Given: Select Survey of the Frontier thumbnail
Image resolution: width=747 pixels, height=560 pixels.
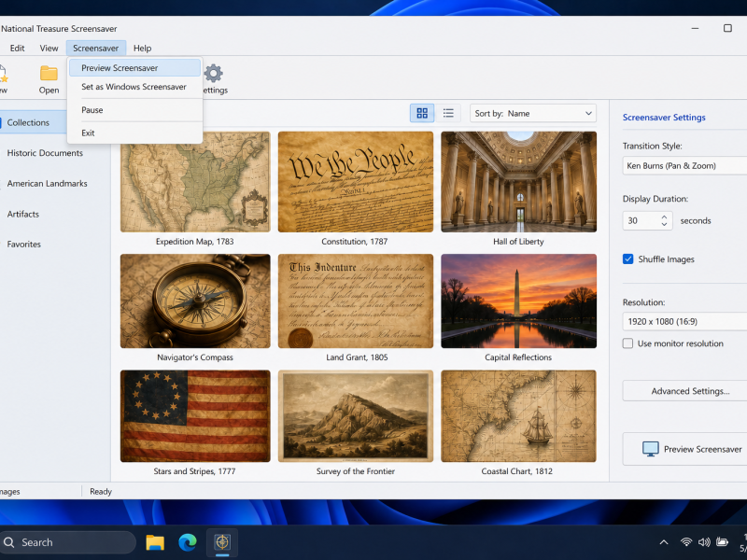Looking at the screenshot, I should 356,416.
